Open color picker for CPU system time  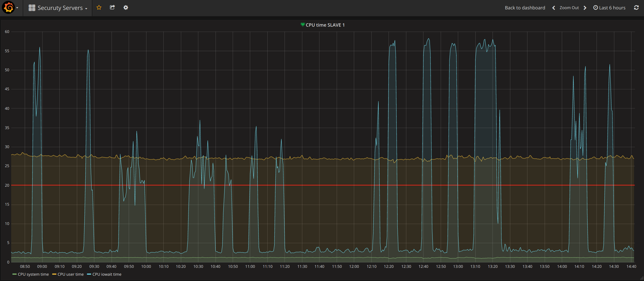click(x=14, y=274)
